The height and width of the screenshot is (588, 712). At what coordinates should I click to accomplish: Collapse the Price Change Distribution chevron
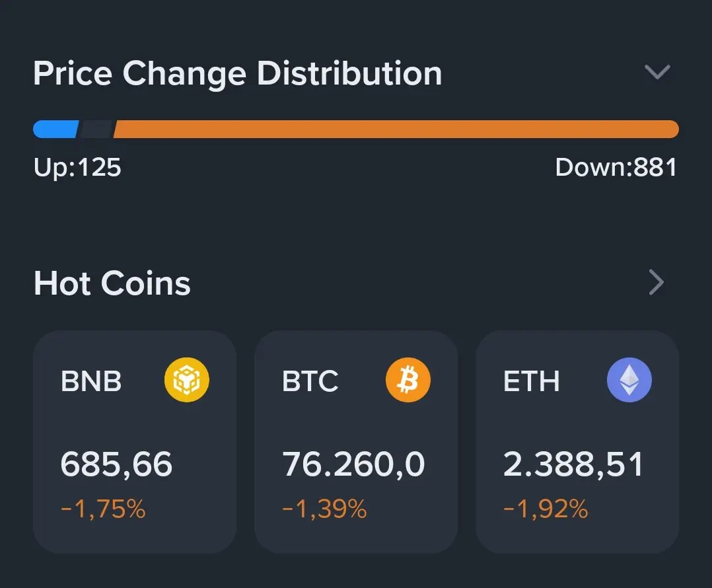click(657, 72)
